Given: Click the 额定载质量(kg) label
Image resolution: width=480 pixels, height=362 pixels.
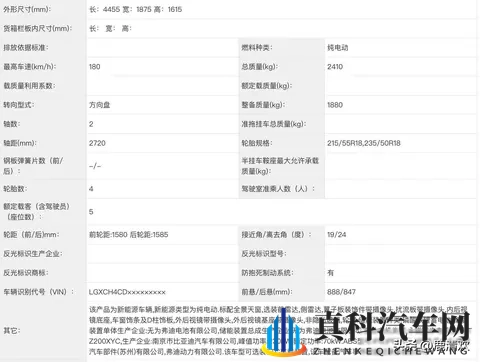Looking at the screenshot, I should (x=267, y=86).
